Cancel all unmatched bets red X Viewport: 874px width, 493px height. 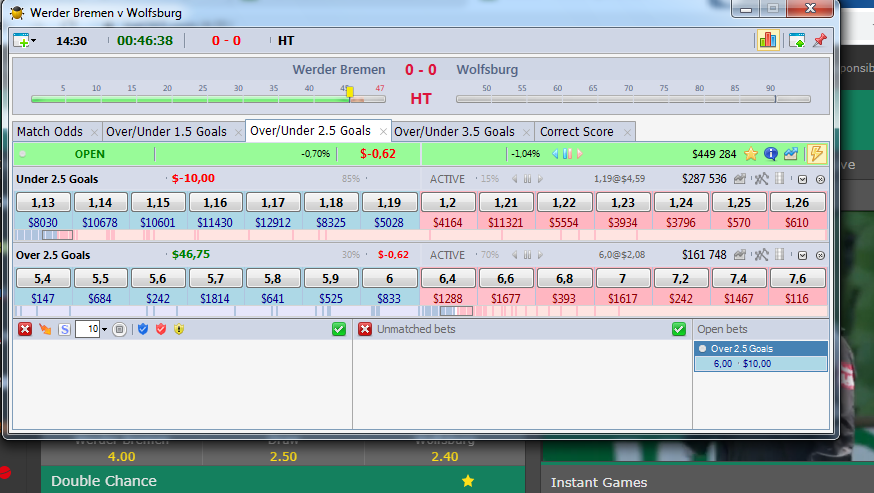[365, 329]
